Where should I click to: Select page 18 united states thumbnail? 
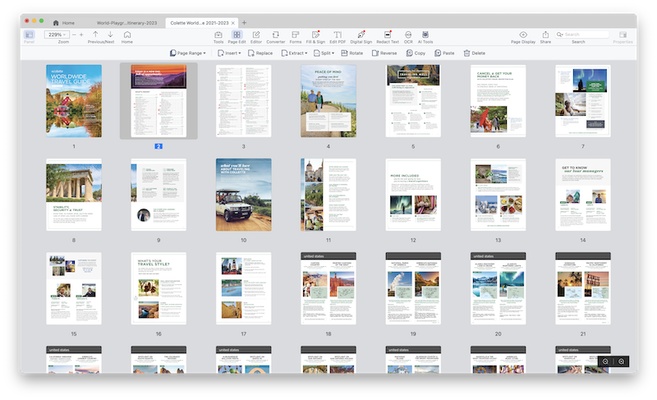tap(328, 289)
